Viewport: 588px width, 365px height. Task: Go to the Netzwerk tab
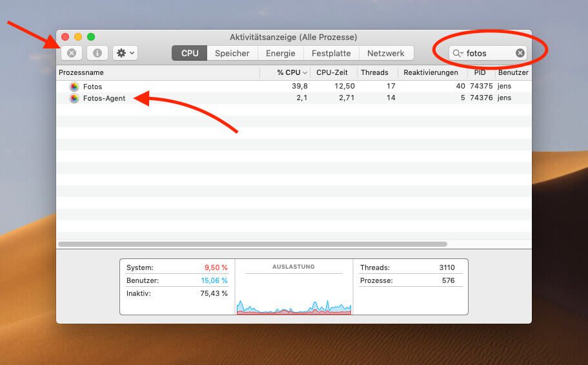click(x=386, y=54)
